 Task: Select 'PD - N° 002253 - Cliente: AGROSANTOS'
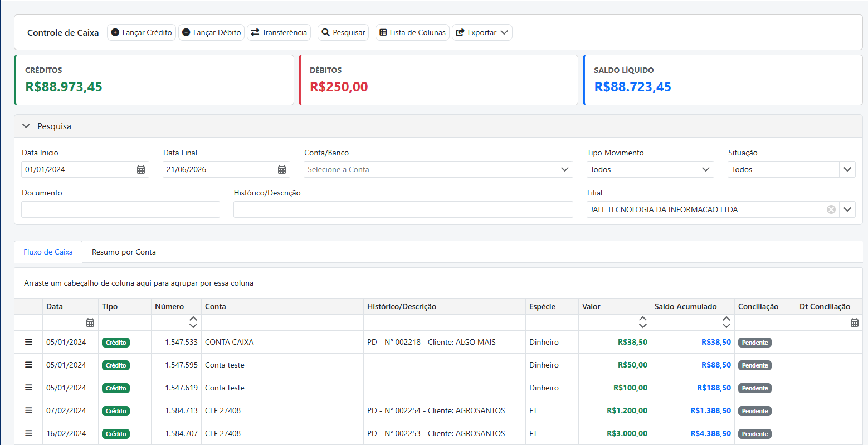tap(436, 433)
